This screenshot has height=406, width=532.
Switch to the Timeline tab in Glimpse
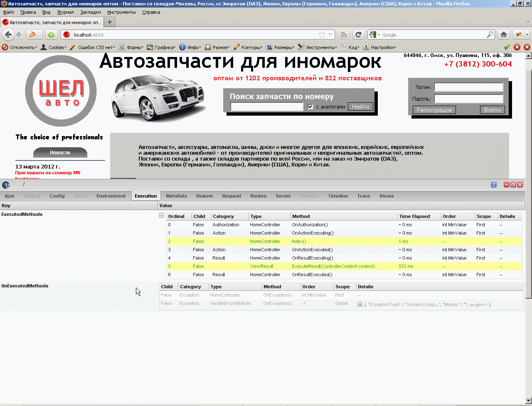pyautogui.click(x=338, y=196)
